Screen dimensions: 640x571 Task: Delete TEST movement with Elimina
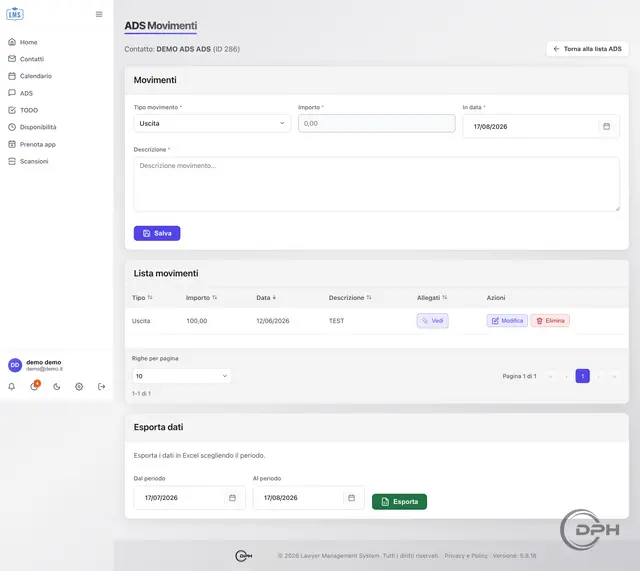[550, 321]
